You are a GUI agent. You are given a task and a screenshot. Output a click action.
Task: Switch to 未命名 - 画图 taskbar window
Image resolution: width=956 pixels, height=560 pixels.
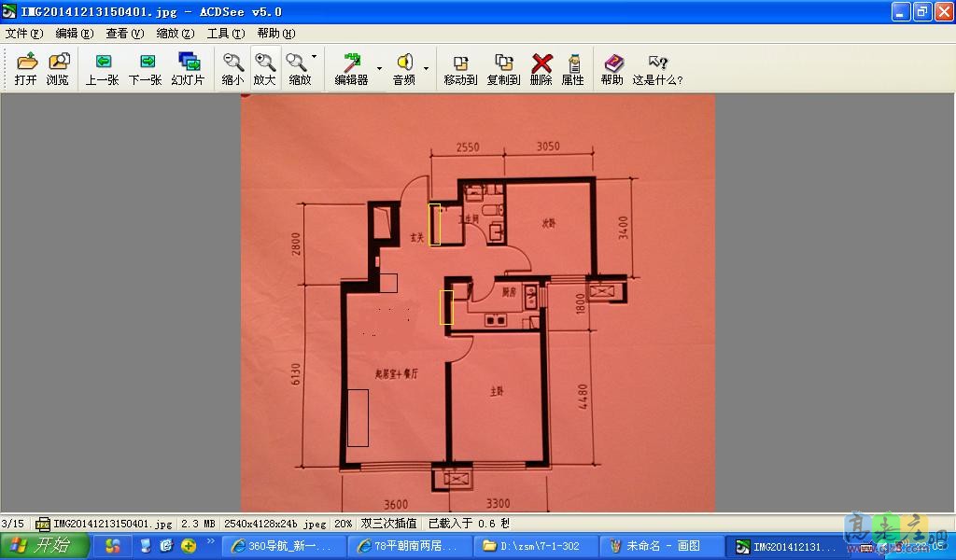(663, 546)
